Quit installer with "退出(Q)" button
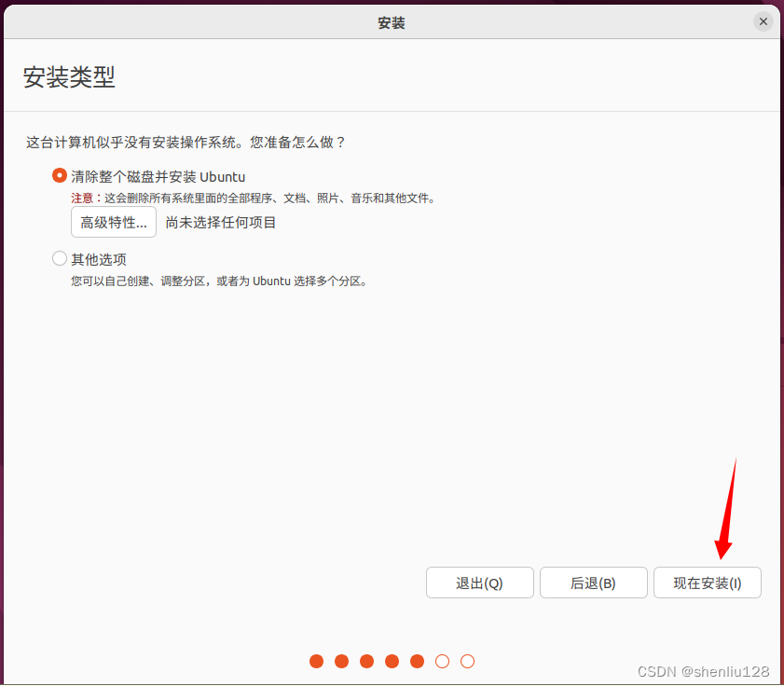 pyautogui.click(x=479, y=583)
